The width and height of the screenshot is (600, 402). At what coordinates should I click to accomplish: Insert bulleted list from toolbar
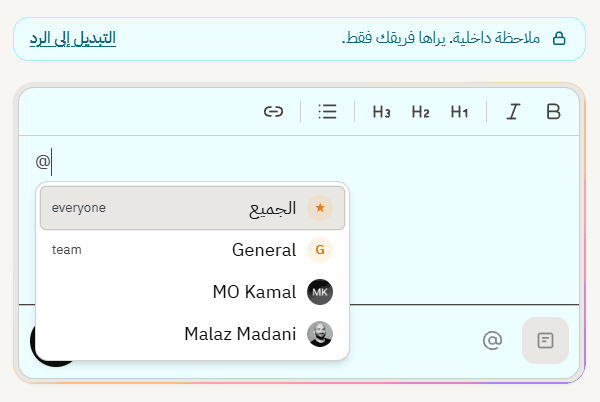coord(328,112)
